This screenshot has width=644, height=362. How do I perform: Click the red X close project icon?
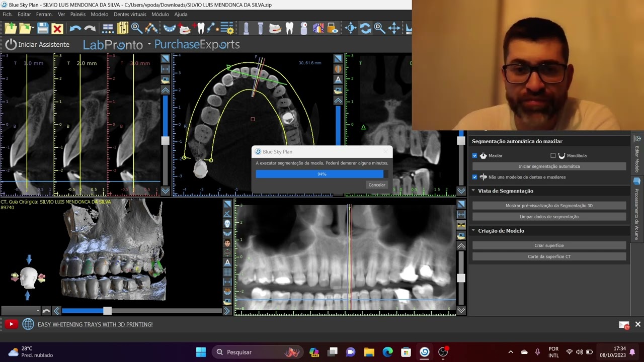click(57, 29)
